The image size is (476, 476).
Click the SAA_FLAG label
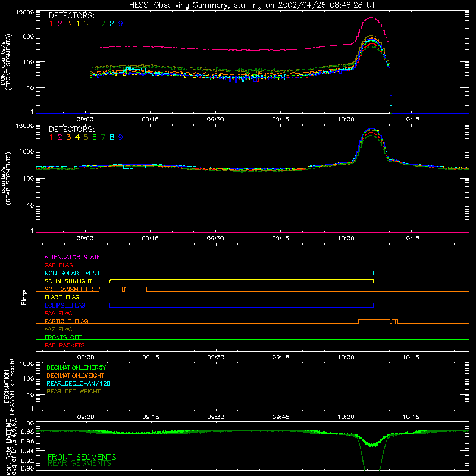point(58,313)
